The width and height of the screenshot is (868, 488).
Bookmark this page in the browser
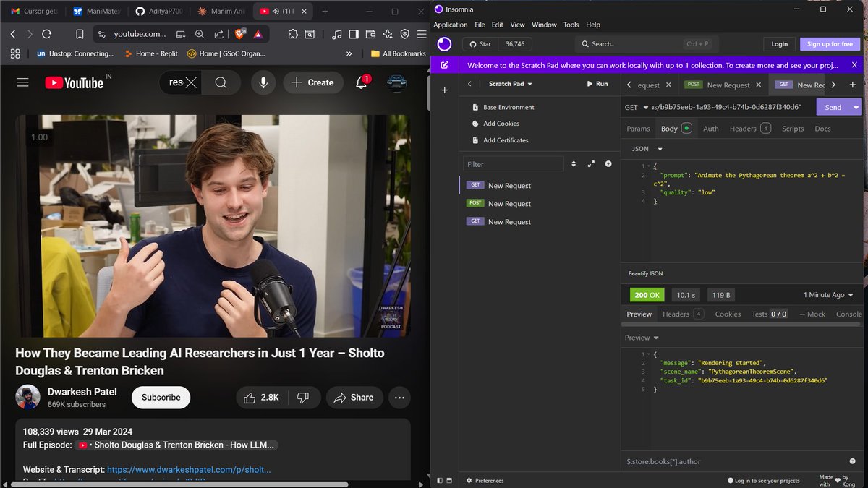(80, 34)
